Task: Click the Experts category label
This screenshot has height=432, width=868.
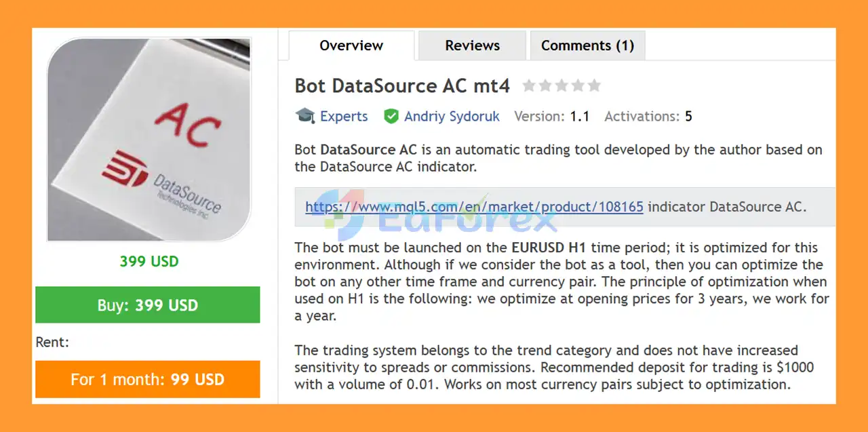Action: pyautogui.click(x=344, y=116)
